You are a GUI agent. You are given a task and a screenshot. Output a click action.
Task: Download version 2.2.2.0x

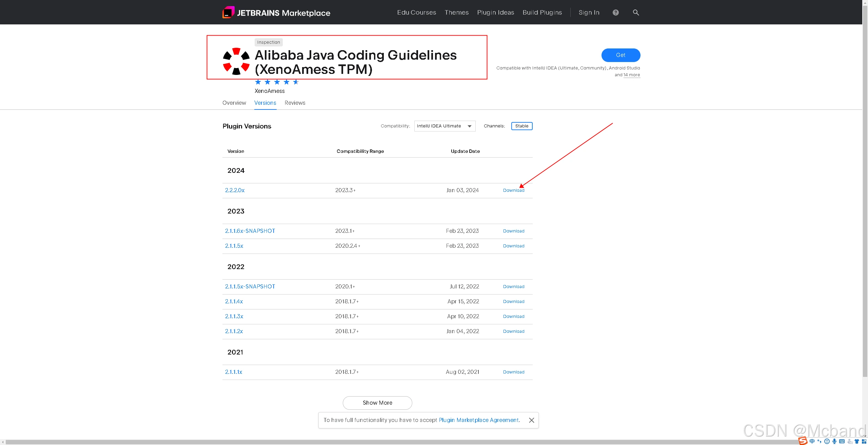coord(513,190)
